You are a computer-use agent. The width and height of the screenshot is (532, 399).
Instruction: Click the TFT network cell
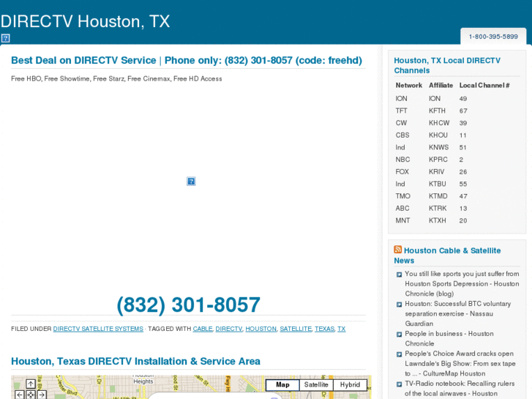pyautogui.click(x=401, y=111)
